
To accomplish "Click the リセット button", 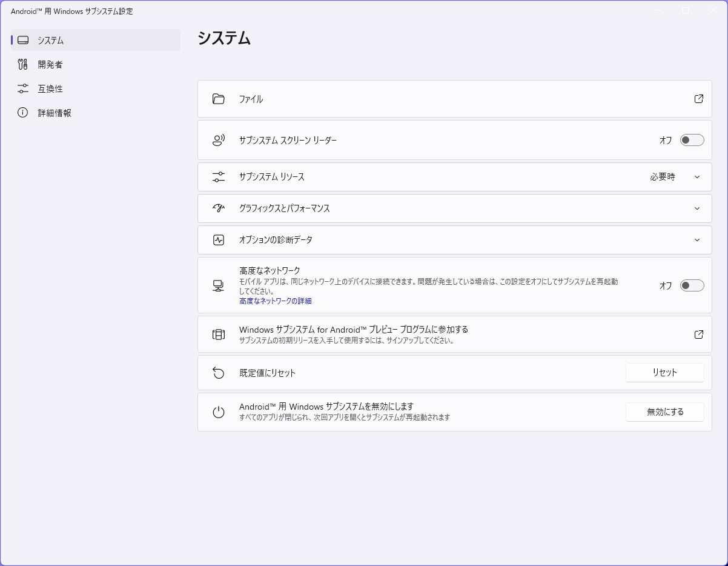I will pos(665,373).
